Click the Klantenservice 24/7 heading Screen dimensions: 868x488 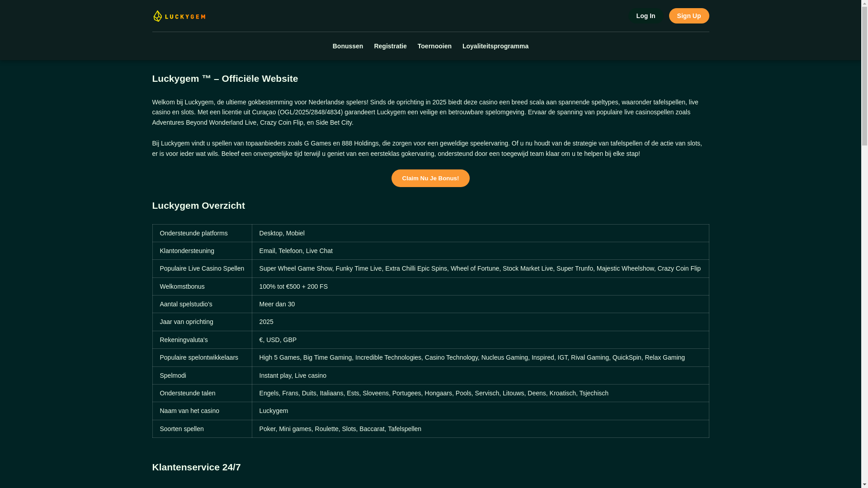coord(196,467)
